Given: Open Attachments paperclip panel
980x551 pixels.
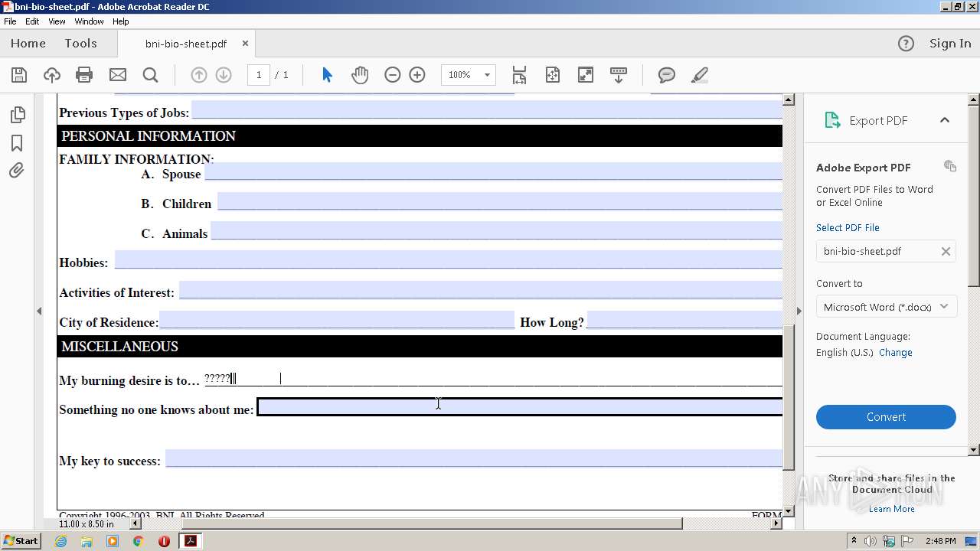Looking at the screenshot, I should (17, 171).
